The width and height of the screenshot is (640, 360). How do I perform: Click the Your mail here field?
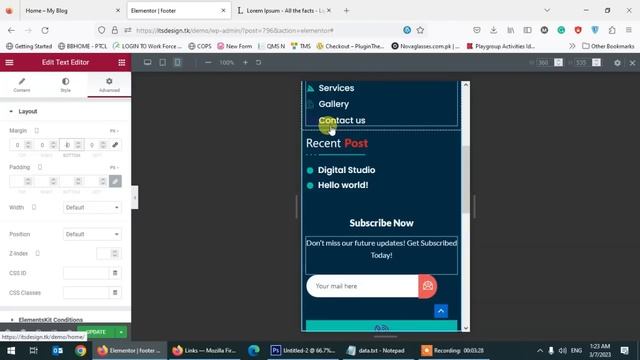click(x=362, y=286)
